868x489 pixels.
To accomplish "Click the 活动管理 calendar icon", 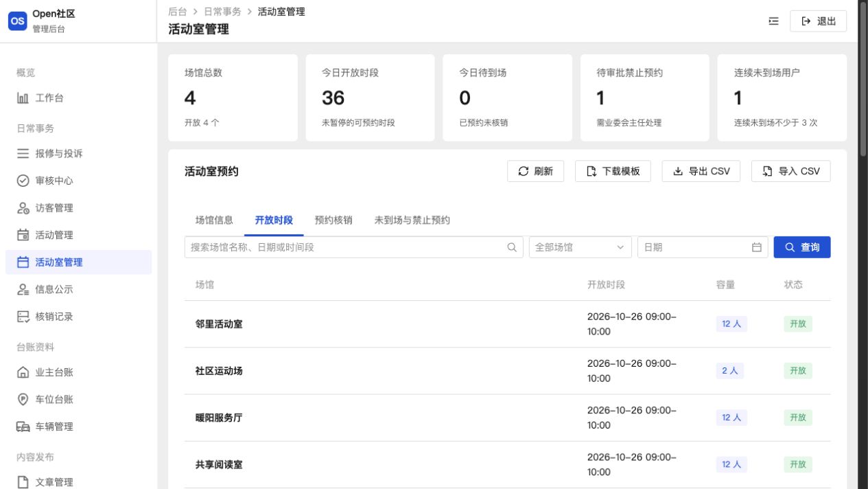I will 23,235.
